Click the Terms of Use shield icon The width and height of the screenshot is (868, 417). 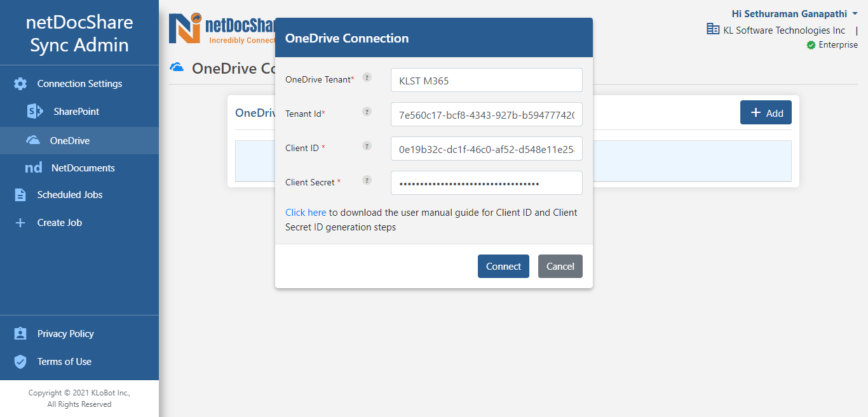20,362
